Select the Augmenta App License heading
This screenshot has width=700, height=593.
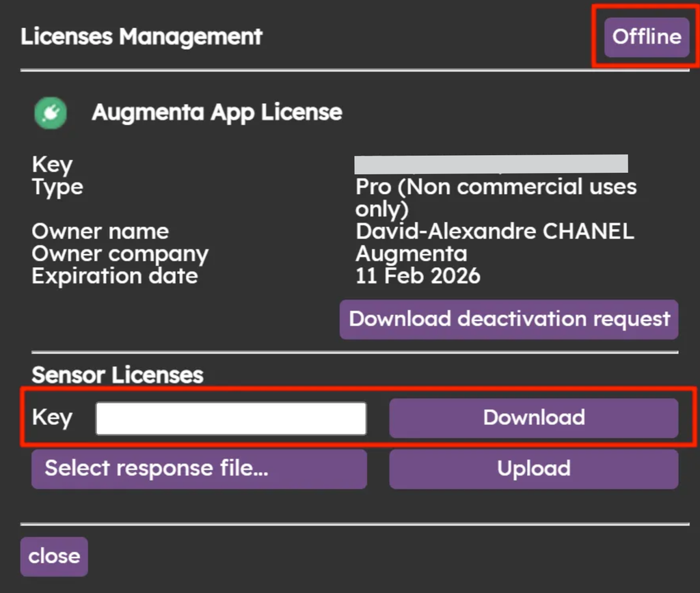click(x=217, y=112)
